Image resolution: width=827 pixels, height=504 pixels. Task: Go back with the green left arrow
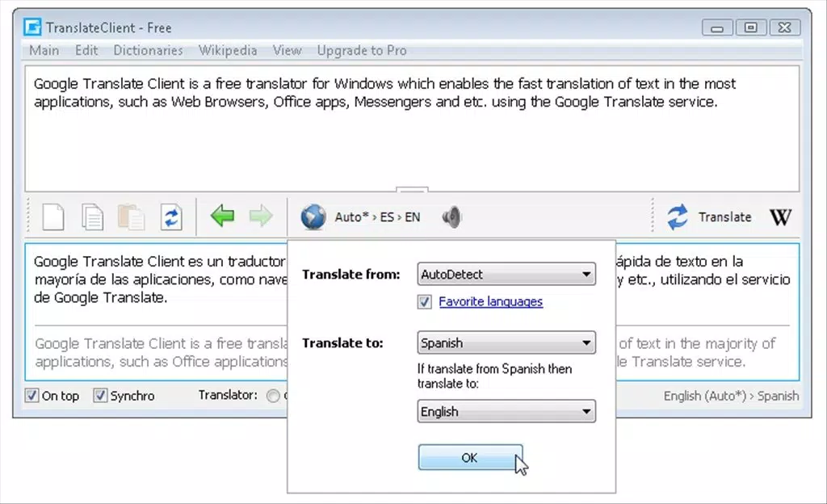point(223,216)
